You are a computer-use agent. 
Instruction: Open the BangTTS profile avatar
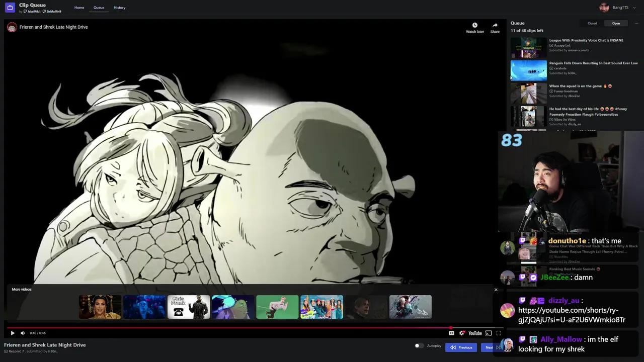pos(604,8)
